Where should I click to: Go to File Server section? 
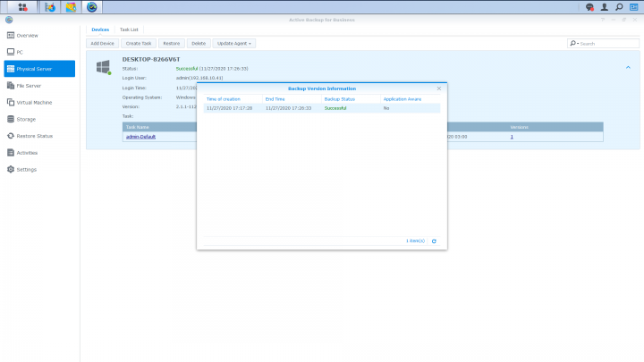[x=39, y=86]
